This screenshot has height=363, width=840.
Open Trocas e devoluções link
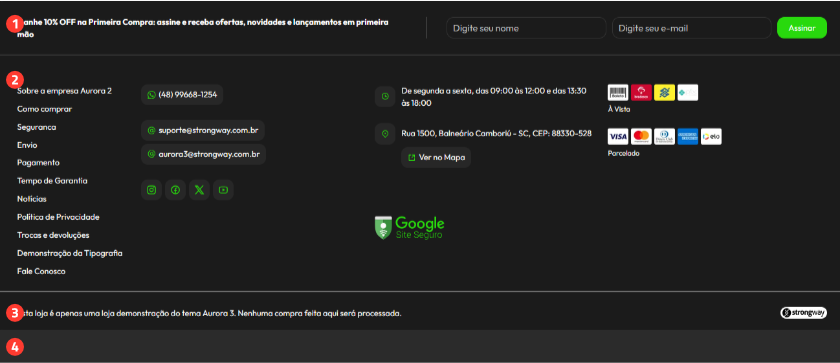click(x=53, y=236)
